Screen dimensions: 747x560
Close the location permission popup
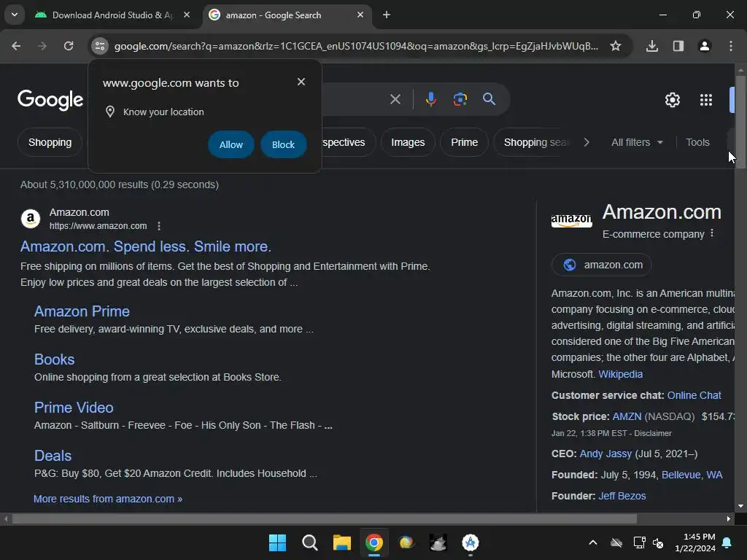[x=301, y=82]
